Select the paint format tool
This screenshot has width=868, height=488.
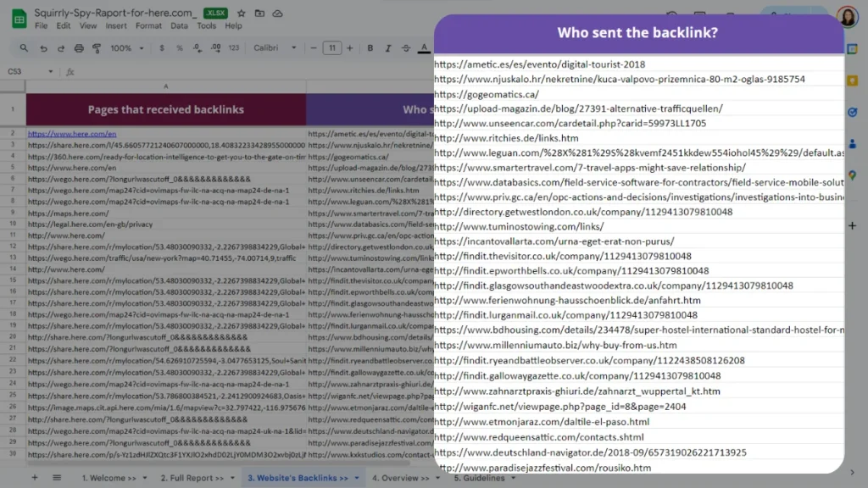[x=95, y=48]
